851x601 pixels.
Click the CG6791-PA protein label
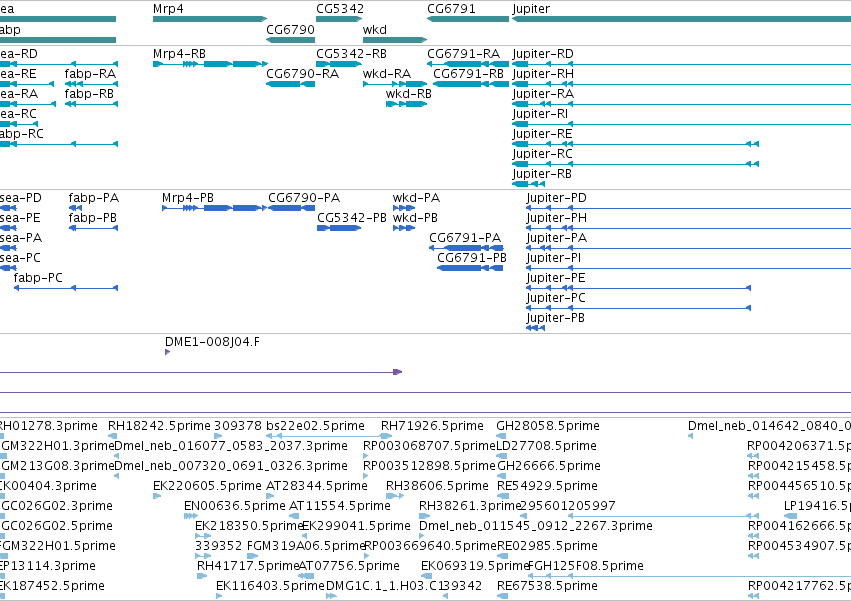click(465, 238)
